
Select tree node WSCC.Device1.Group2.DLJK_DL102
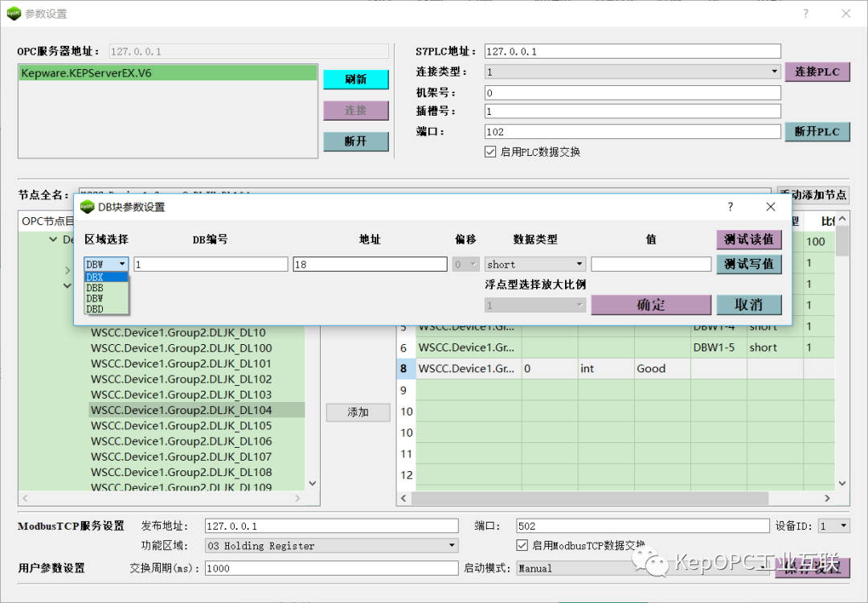(x=182, y=379)
